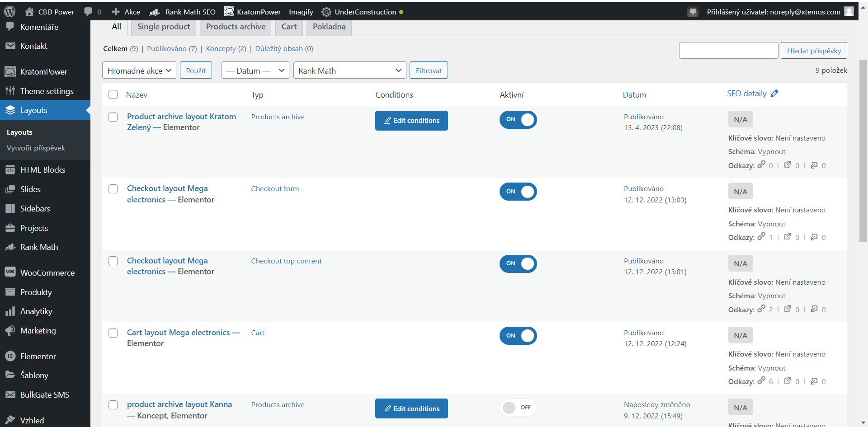Image resolution: width=868 pixels, height=427 pixels.
Task: Click the Analytiky bar chart icon
Action: point(10,311)
